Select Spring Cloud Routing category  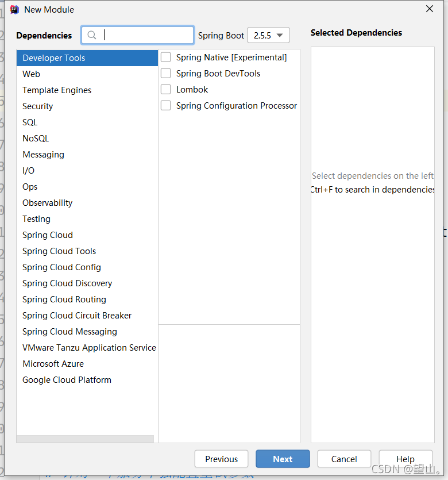(87, 299)
